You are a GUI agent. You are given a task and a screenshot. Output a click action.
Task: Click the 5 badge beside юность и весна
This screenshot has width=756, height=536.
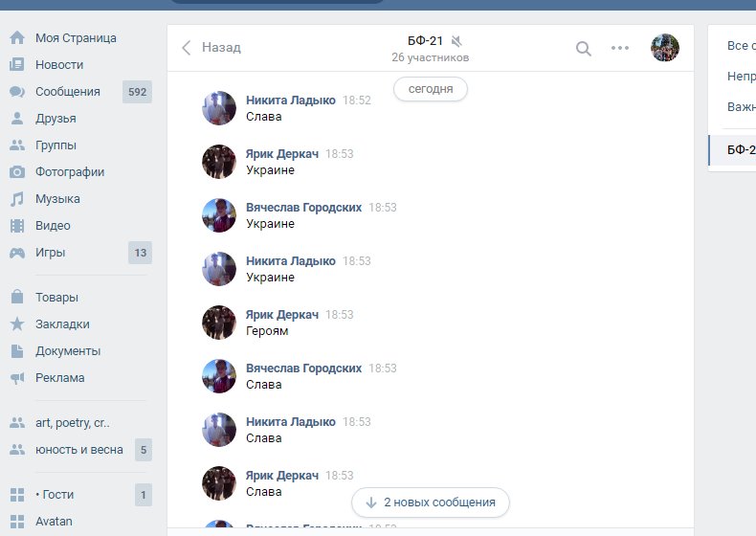[144, 450]
